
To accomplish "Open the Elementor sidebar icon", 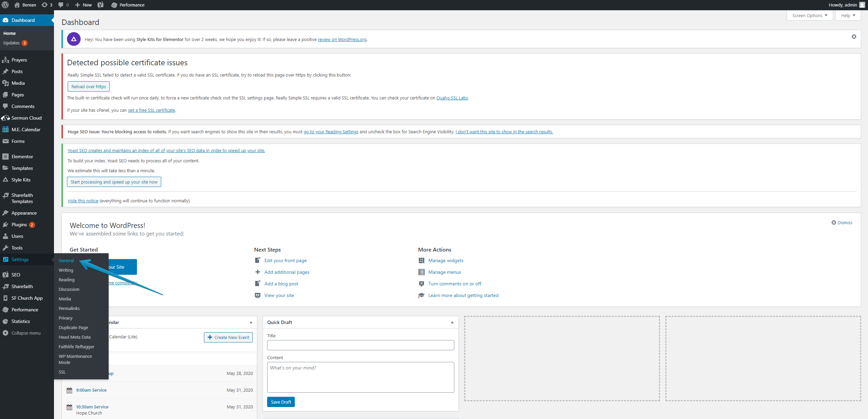I will click(5, 157).
